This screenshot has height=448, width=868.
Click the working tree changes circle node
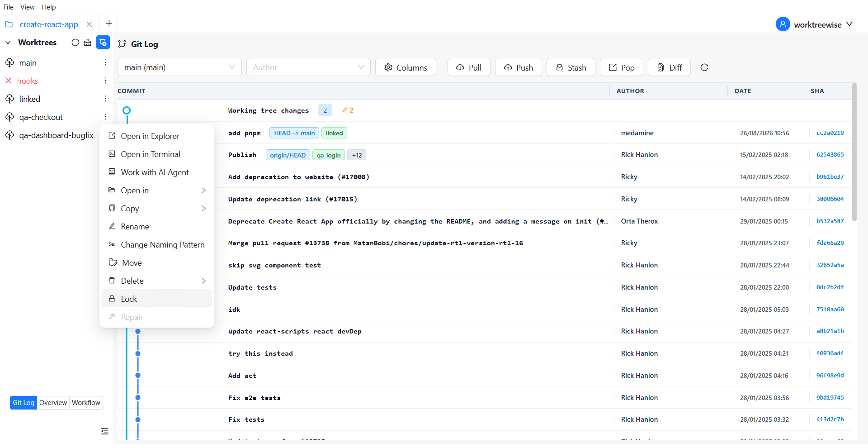tap(127, 110)
